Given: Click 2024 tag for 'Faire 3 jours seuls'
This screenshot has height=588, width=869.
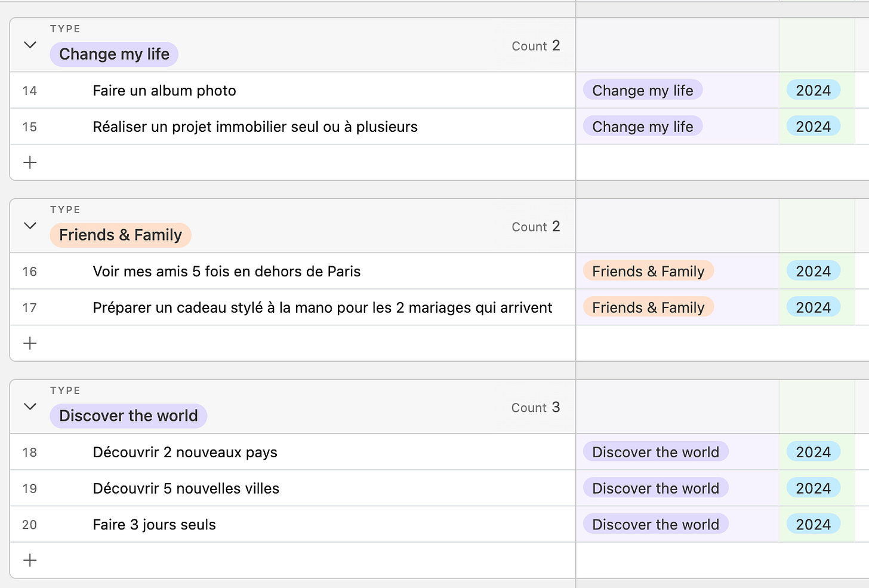Looking at the screenshot, I should (813, 525).
